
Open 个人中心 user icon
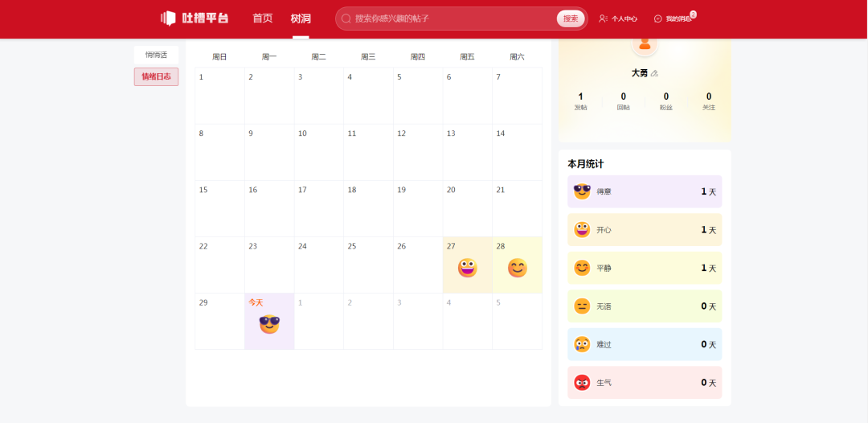[603, 18]
